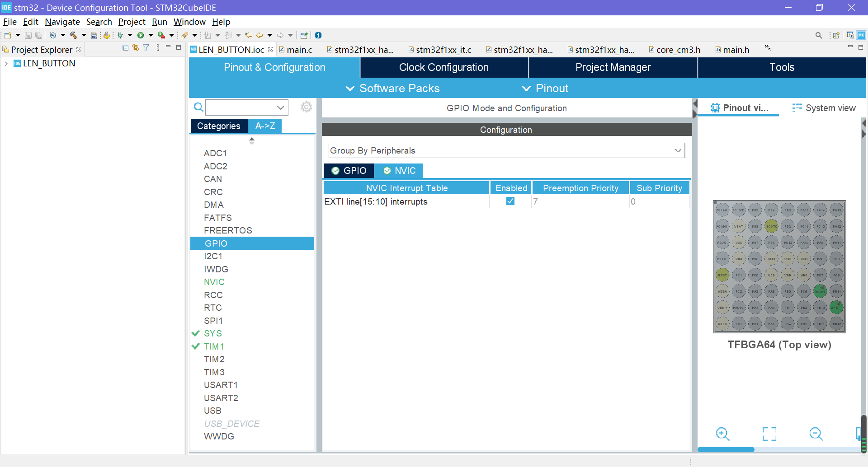Screen dimensions: 868x467
Task: Open the Project menu
Action: [132, 22]
